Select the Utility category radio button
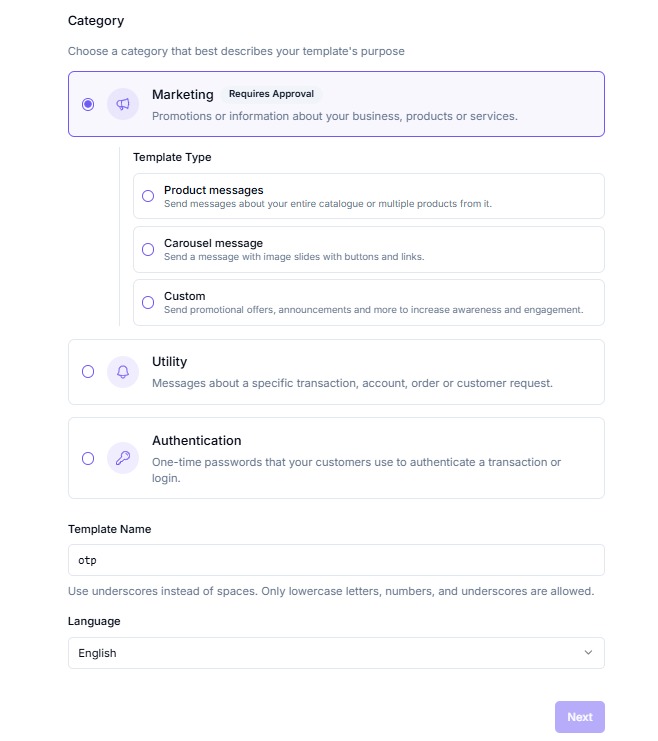This screenshot has width=658, height=741. pyautogui.click(x=88, y=372)
